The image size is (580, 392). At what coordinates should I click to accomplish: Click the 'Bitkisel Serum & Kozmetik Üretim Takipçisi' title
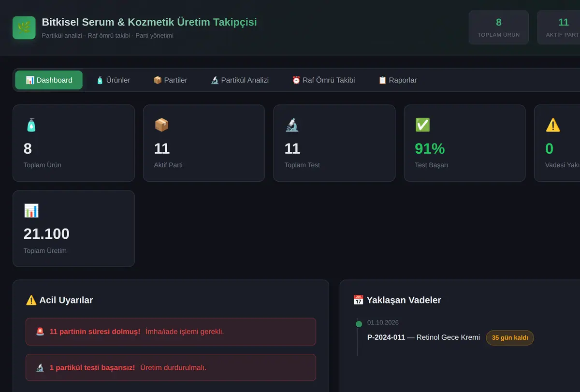point(149,22)
